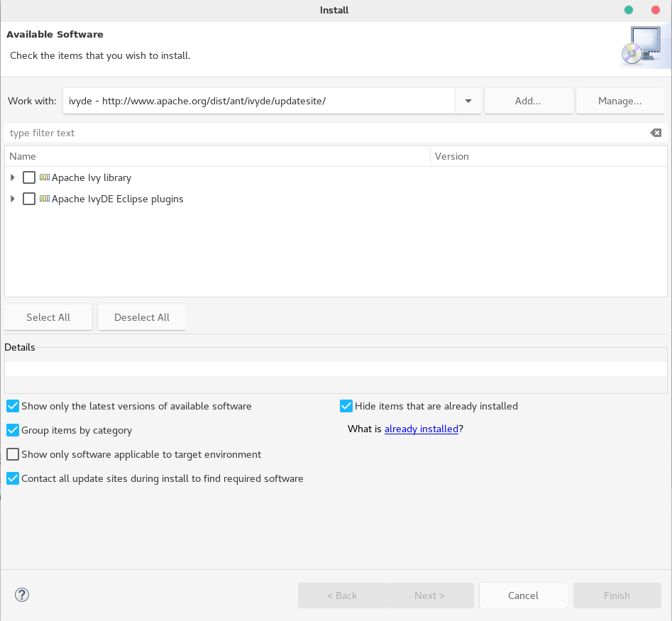Expand the Apache Ivy library tree node

(13, 177)
